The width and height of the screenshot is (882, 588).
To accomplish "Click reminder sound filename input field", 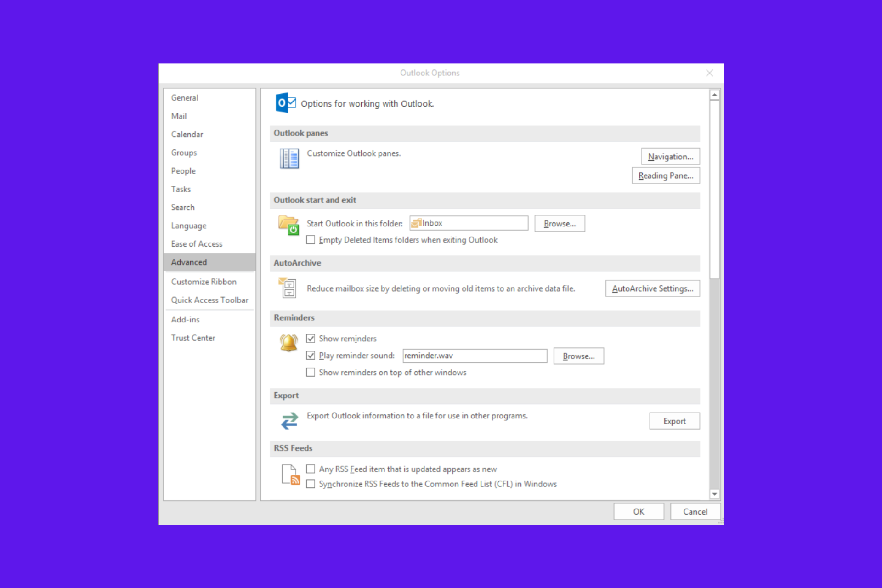I will (473, 356).
